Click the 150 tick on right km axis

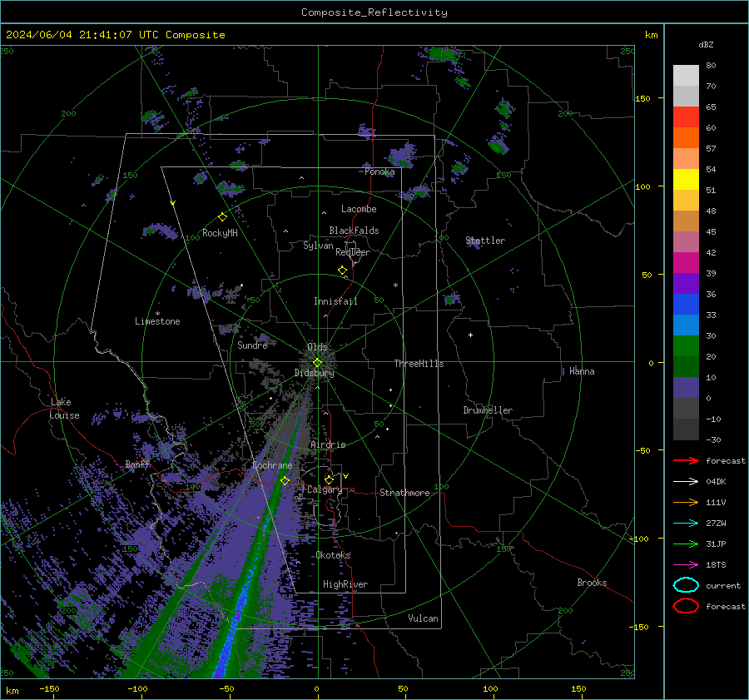pyautogui.click(x=642, y=98)
